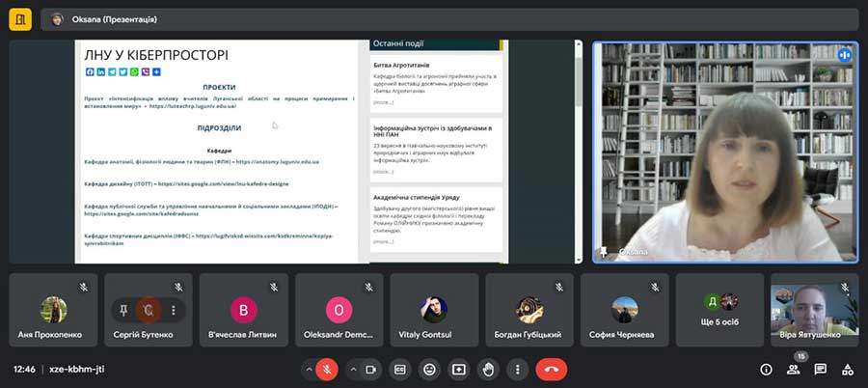
Task: Click the Facebook share icon on presented page
Action: pos(91,71)
